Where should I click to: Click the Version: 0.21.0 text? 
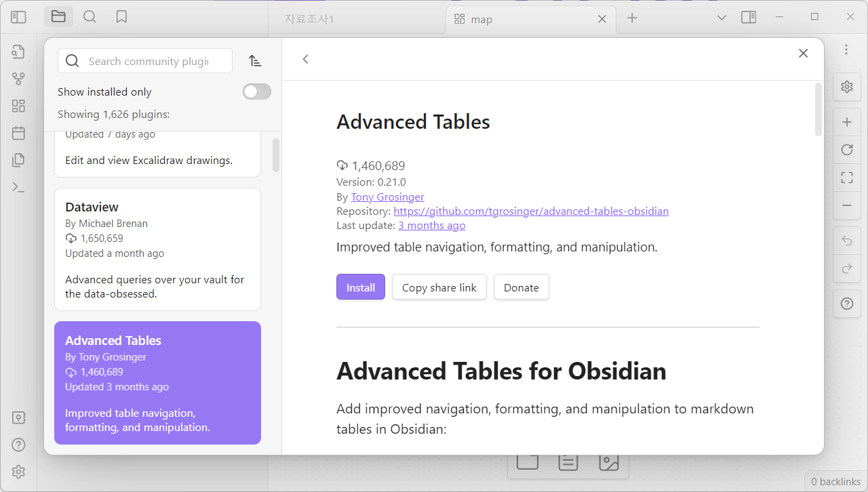[371, 182]
